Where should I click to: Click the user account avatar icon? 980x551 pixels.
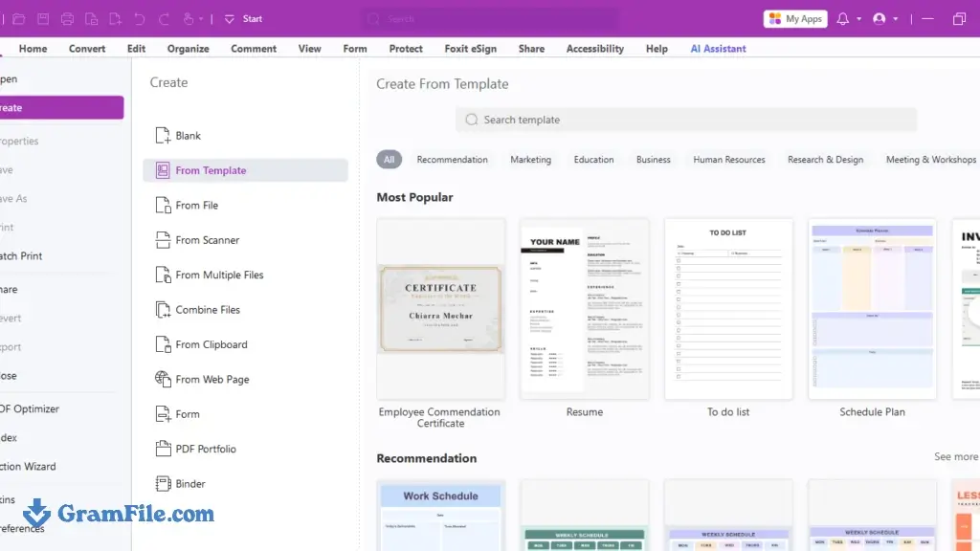880,19
